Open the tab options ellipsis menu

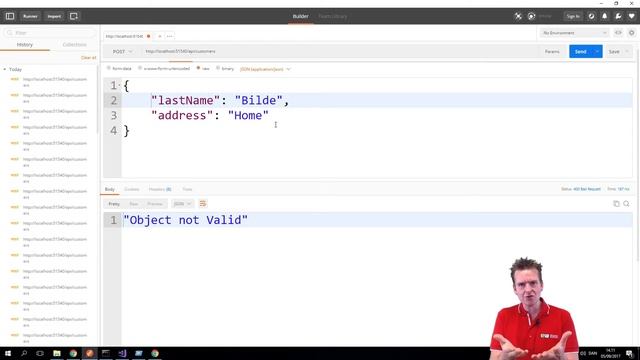(x=169, y=36)
